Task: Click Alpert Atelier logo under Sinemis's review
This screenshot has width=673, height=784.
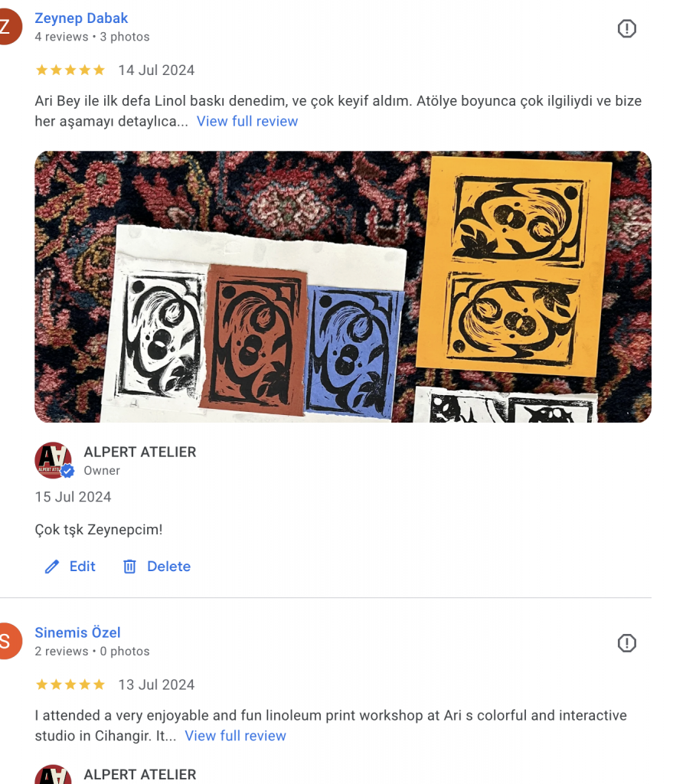Action: 54,775
